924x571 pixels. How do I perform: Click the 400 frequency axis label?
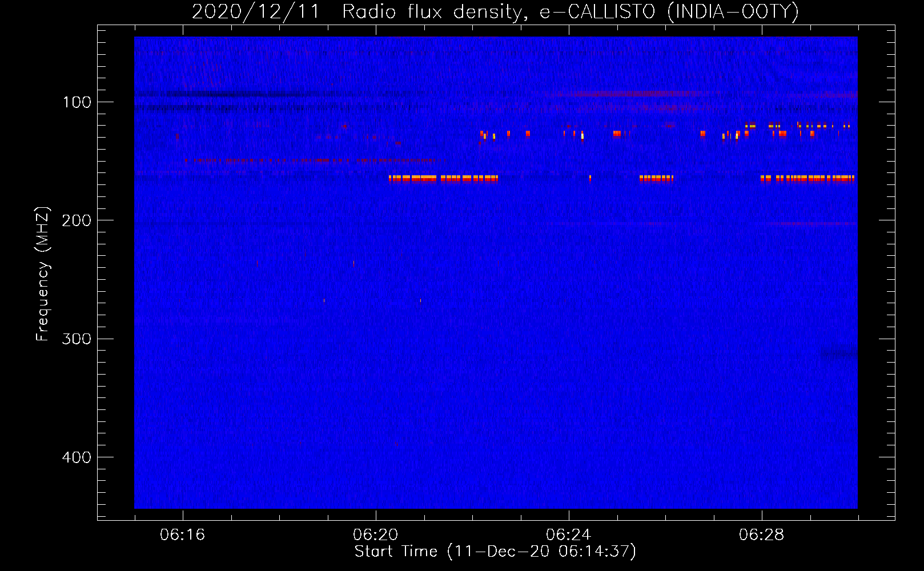pos(77,457)
